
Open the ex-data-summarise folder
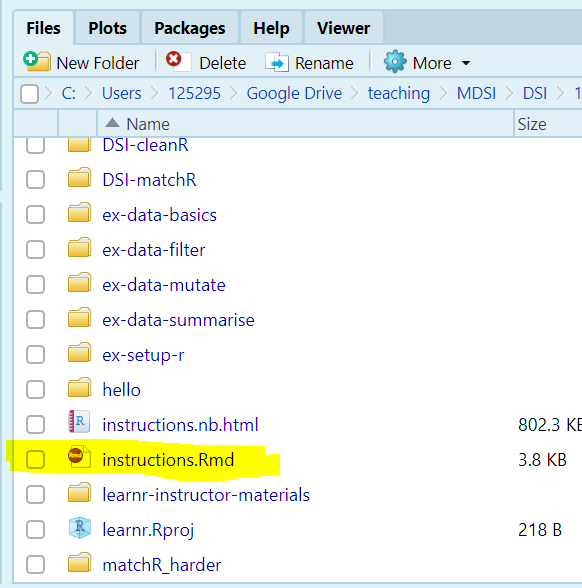[x=178, y=320]
